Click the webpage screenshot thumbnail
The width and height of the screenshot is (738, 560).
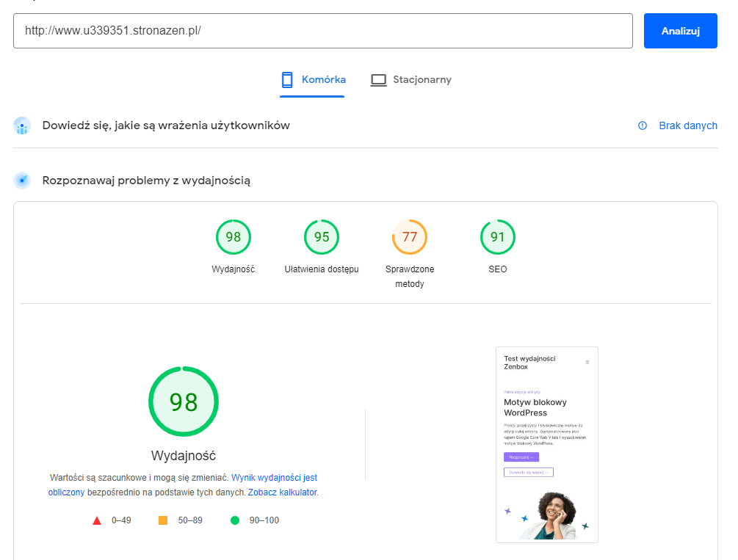tap(546, 444)
